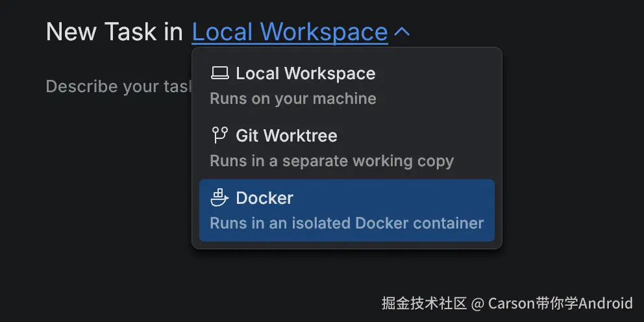Viewport: 644px width, 322px height.
Task: Click the 'Runs on your machine' description
Action: (293, 99)
